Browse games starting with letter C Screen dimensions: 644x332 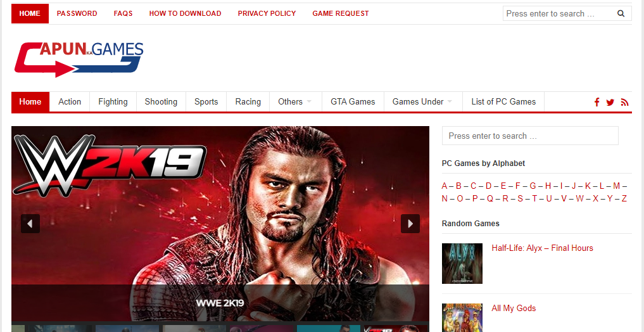[x=474, y=186]
